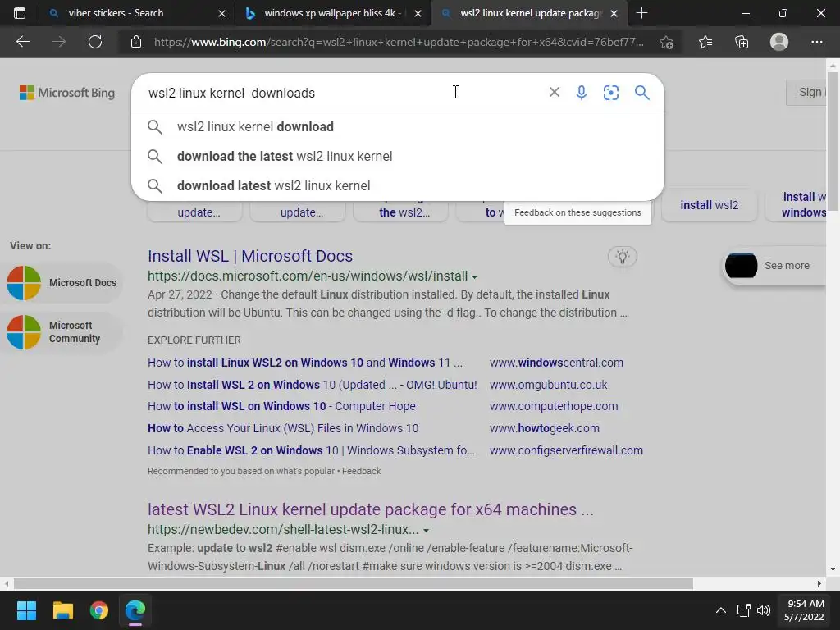Open a new browser tab

click(641, 13)
